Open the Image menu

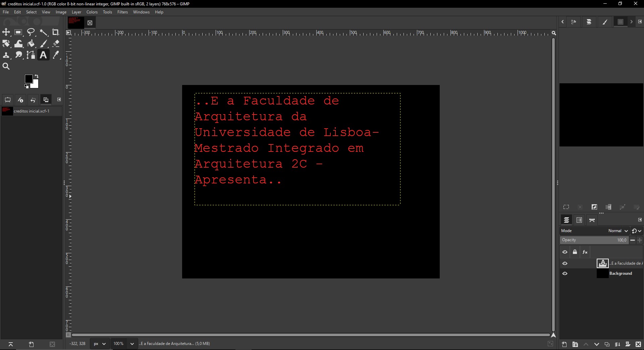pyautogui.click(x=61, y=12)
